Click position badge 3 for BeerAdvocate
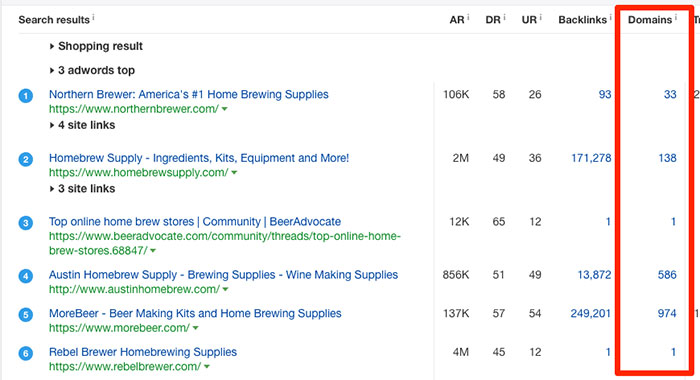 point(25,223)
